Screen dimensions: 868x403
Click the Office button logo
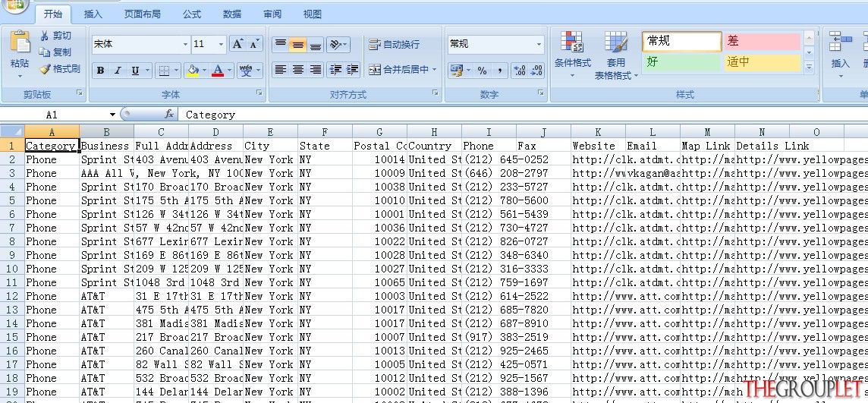(x=15, y=5)
